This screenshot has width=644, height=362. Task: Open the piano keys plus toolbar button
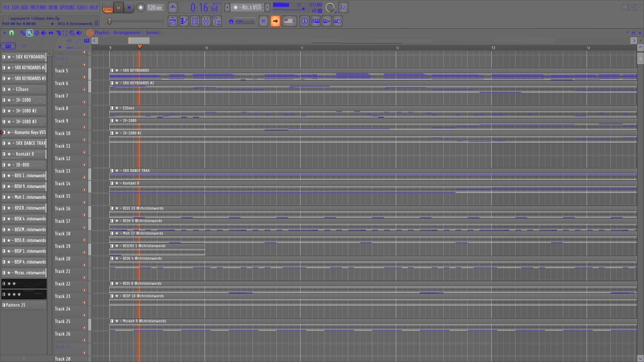(x=326, y=21)
